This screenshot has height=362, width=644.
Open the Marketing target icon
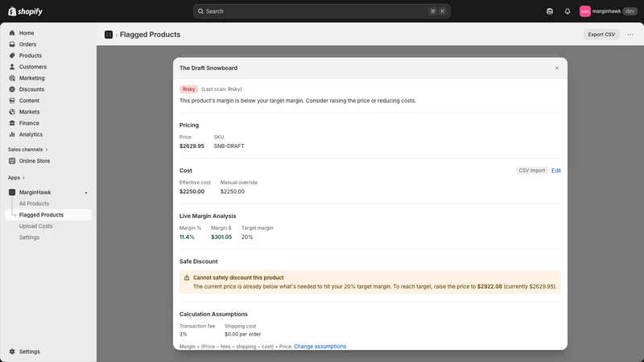click(x=12, y=78)
